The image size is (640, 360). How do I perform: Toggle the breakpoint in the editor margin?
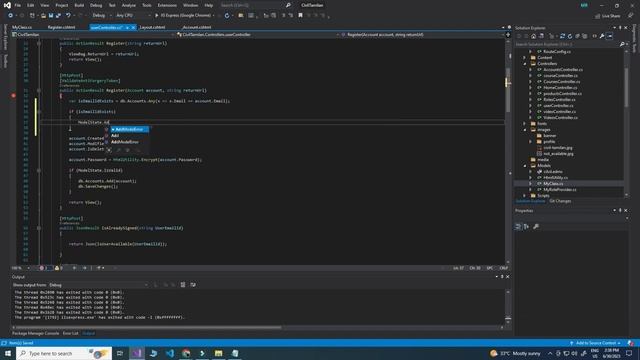pyautogui.click(x=13, y=96)
